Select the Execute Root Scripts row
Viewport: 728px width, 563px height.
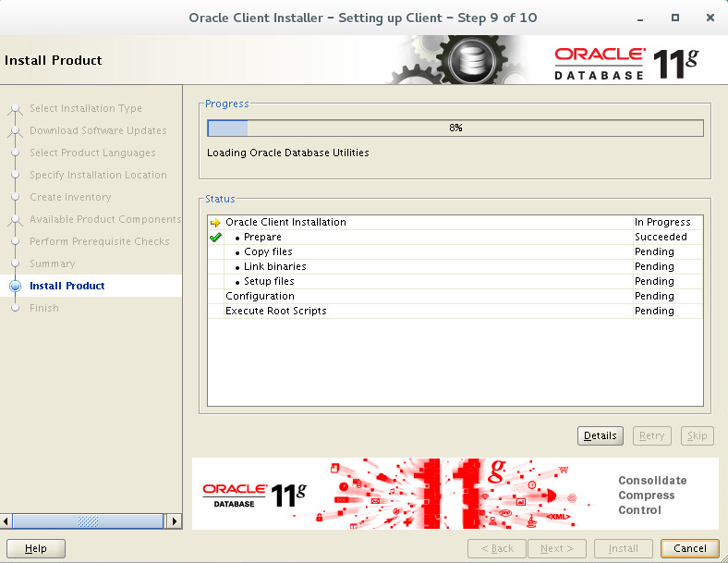455,312
